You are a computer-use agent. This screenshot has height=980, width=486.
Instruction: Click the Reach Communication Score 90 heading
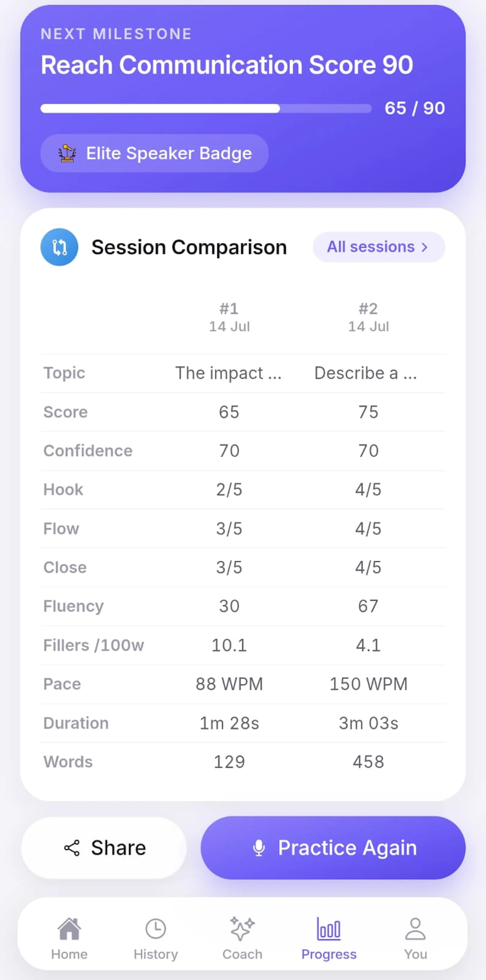[x=227, y=65]
